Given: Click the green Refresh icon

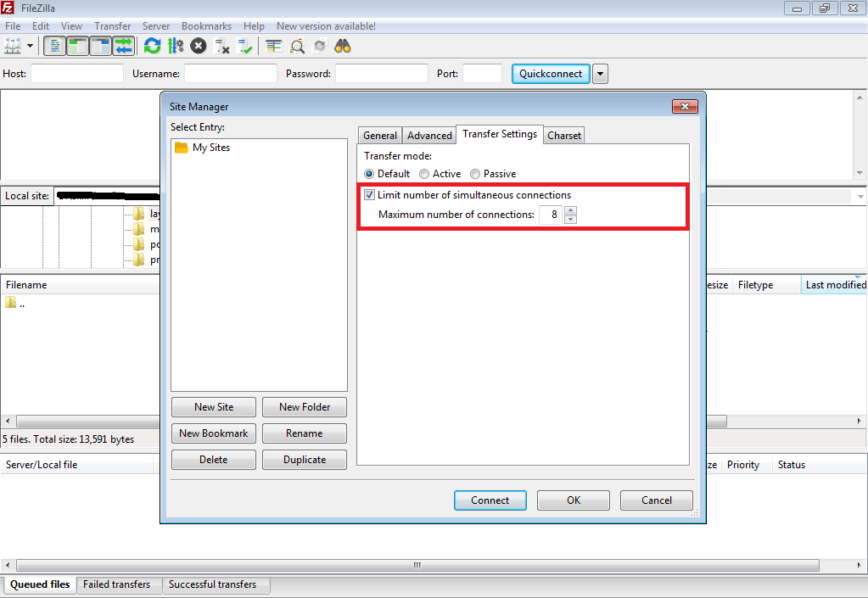Looking at the screenshot, I should (x=152, y=46).
